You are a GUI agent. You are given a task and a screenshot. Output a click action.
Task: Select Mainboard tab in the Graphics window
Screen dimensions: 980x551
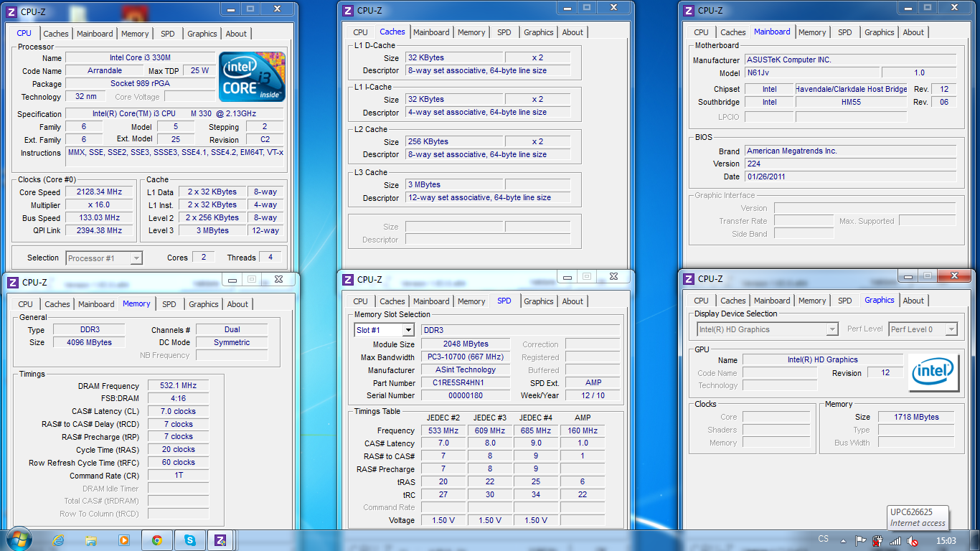coord(772,301)
